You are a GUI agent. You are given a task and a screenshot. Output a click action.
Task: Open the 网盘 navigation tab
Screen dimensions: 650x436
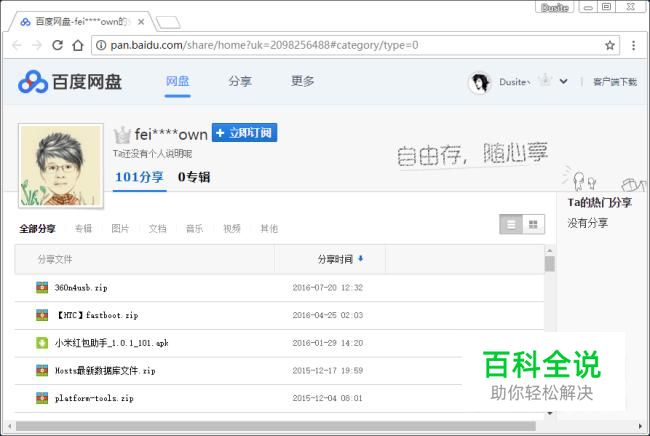coord(177,81)
